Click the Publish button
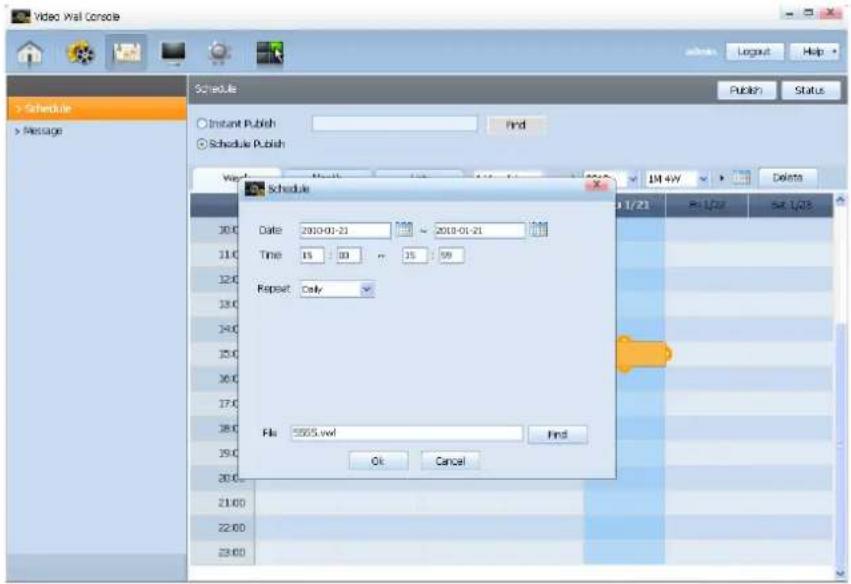 (746, 90)
